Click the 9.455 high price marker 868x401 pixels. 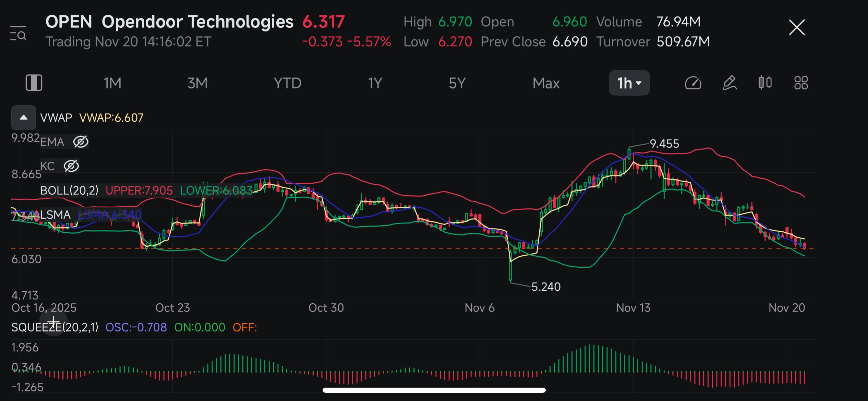pyautogui.click(x=664, y=144)
